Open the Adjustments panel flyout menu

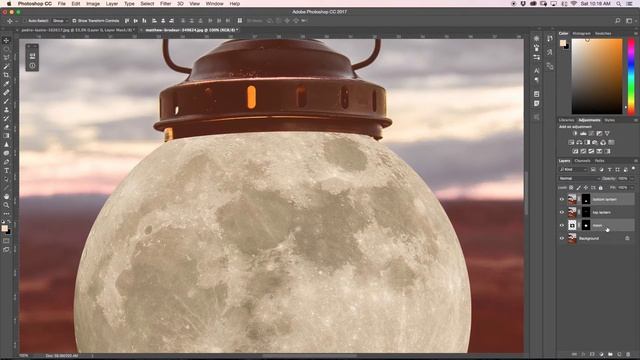(x=636, y=120)
